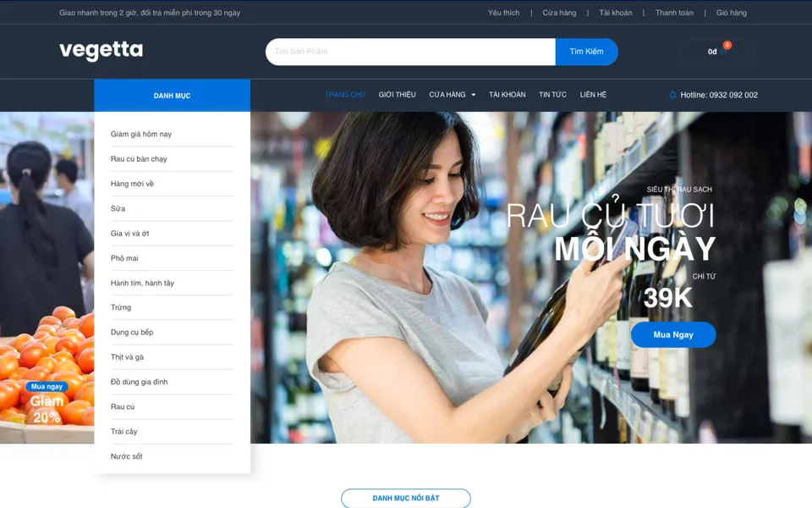The height and width of the screenshot is (508, 812).
Task: Open the Danh mục category menu
Action: (172, 96)
